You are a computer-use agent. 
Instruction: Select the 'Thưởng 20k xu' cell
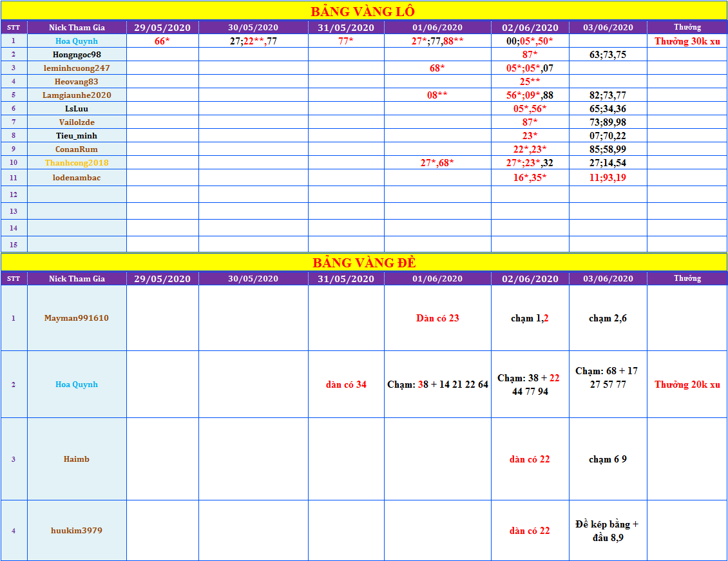click(687, 385)
